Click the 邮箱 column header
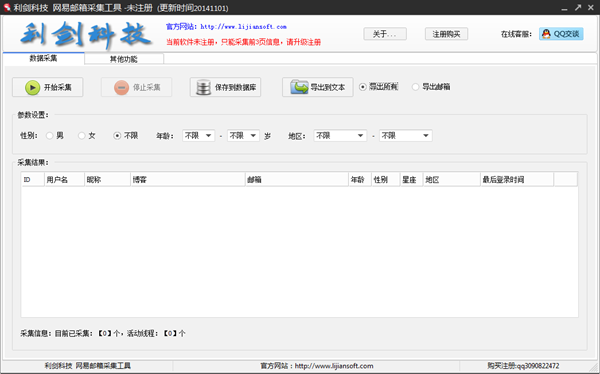Image resolution: width=600 pixels, height=374 pixels. point(297,180)
